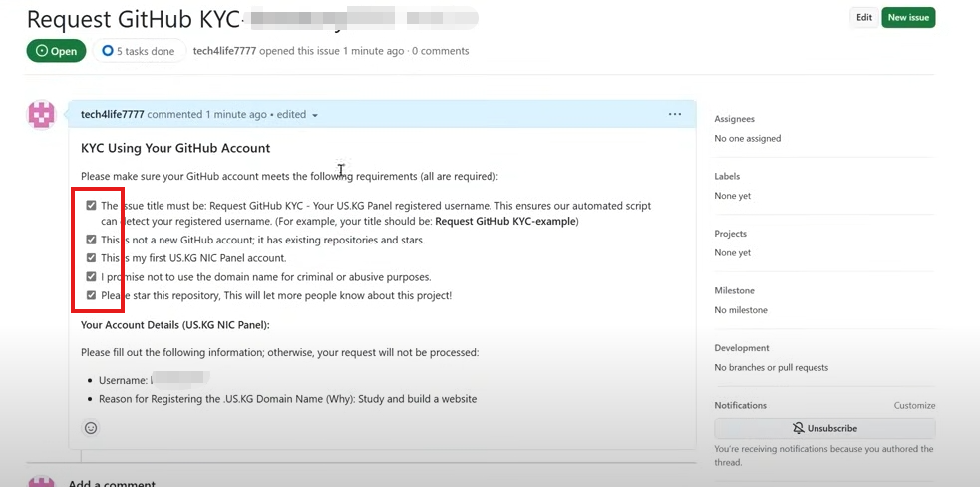980x487 pixels.
Task: Open the Projects sidebar section
Action: point(730,234)
